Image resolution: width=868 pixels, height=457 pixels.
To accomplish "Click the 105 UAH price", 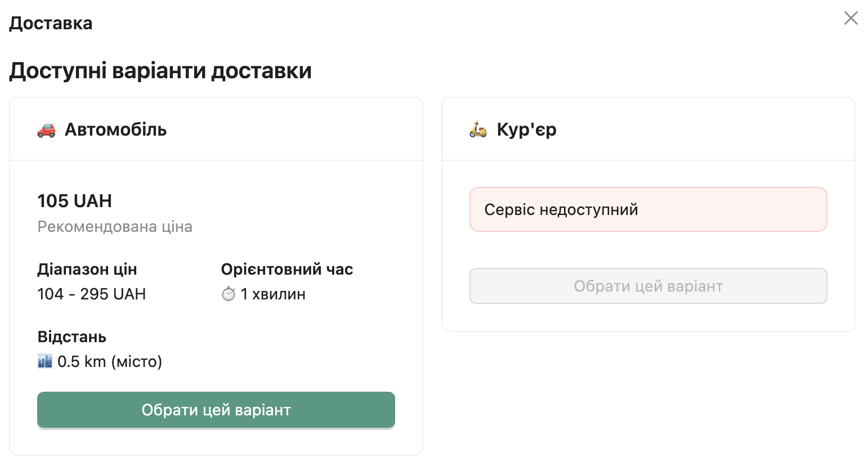I will (74, 201).
